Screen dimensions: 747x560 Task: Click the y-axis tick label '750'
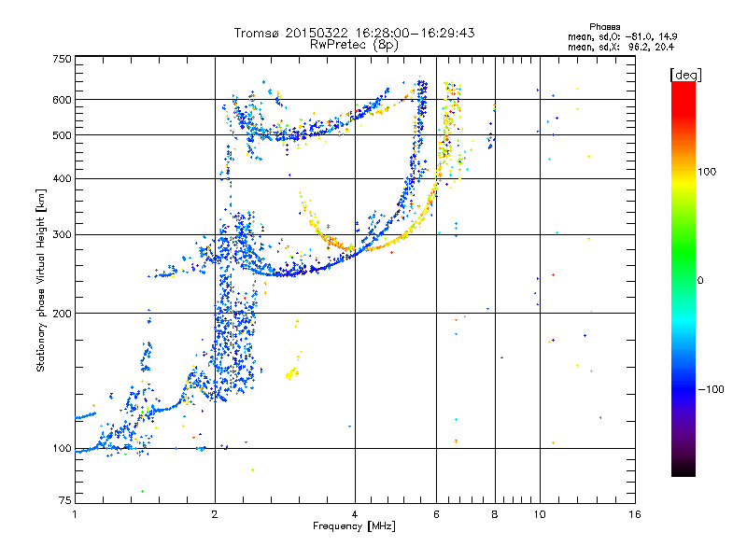tap(63, 59)
